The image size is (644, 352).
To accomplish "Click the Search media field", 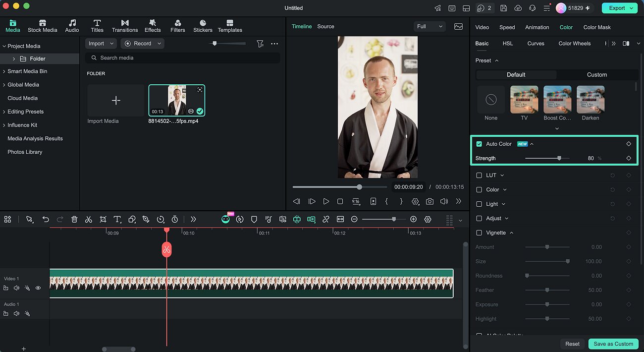I will tap(182, 58).
